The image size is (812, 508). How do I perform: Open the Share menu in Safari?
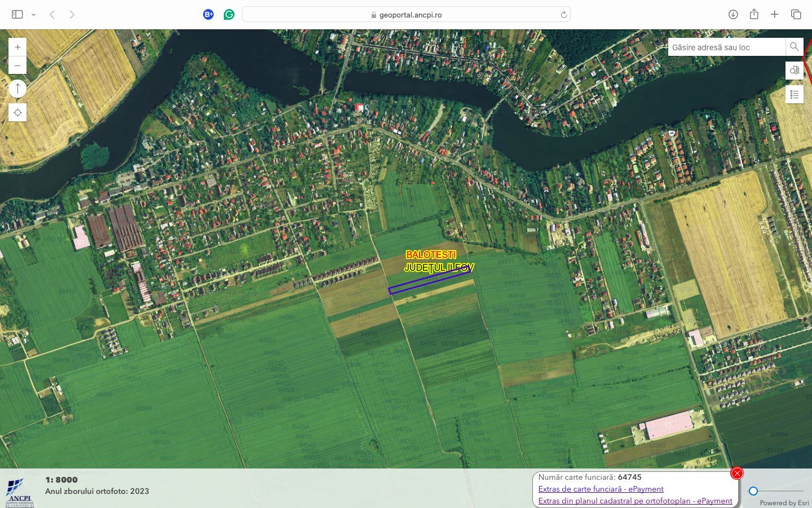(x=754, y=15)
